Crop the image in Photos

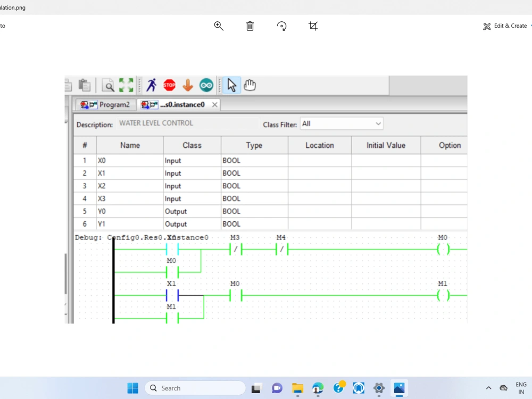[x=313, y=26]
